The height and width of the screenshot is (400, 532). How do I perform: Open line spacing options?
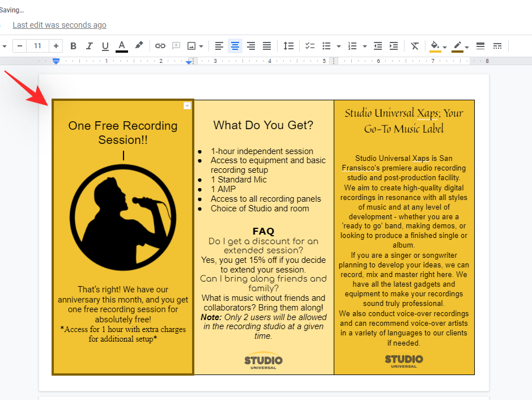[x=288, y=46]
